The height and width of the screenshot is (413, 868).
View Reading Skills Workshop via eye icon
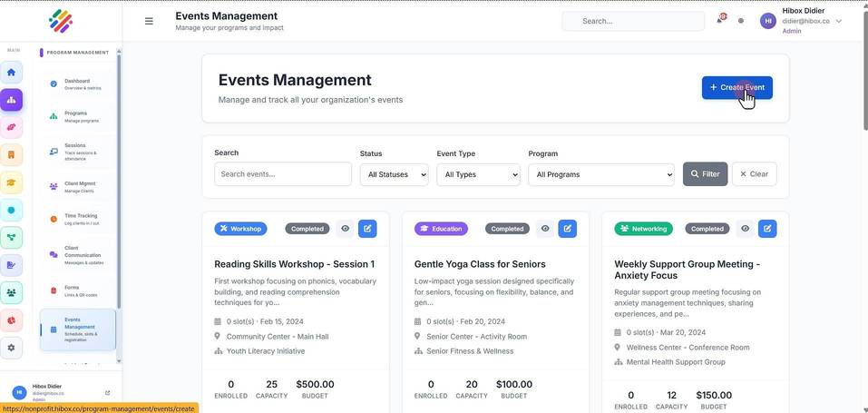pyautogui.click(x=346, y=229)
